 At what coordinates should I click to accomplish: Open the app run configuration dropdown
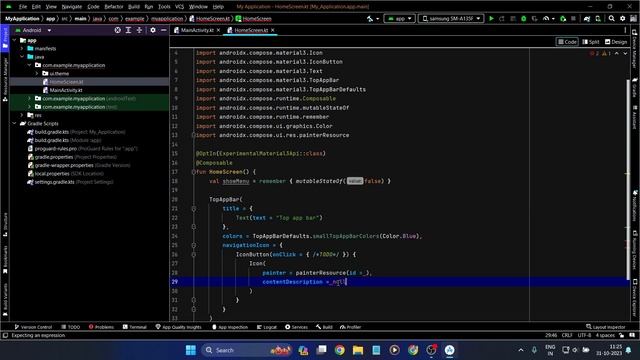click(400, 19)
